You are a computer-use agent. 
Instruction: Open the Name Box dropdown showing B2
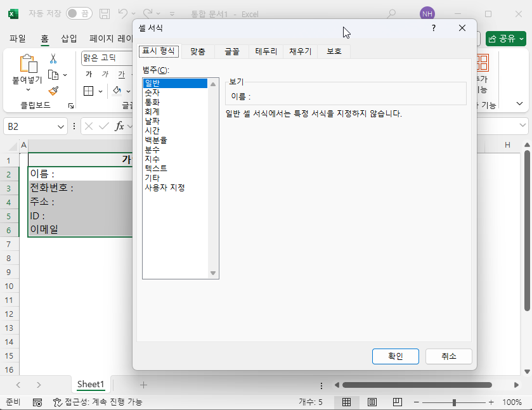(x=61, y=125)
